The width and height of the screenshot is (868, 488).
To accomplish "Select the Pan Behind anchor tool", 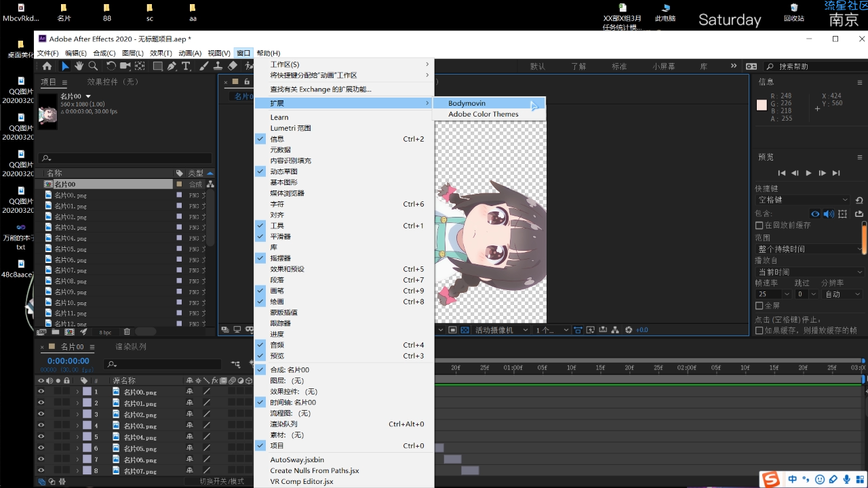I will tap(140, 66).
